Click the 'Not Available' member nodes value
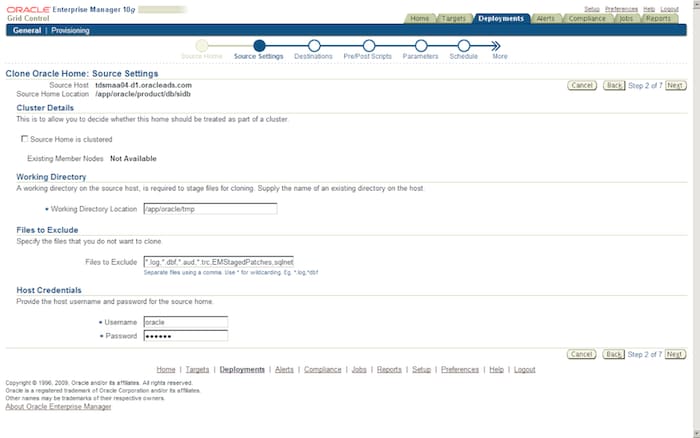Image resolution: width=700 pixels, height=438 pixels. 133,159
